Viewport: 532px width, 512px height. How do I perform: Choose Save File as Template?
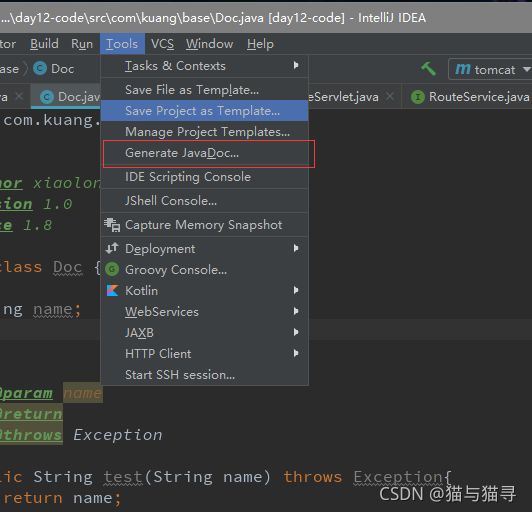(x=205, y=90)
